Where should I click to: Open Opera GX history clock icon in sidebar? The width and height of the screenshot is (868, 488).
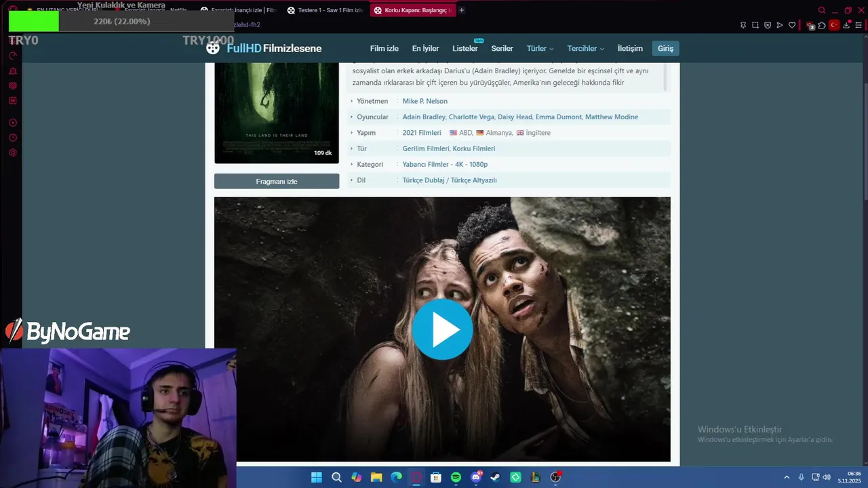[12, 138]
